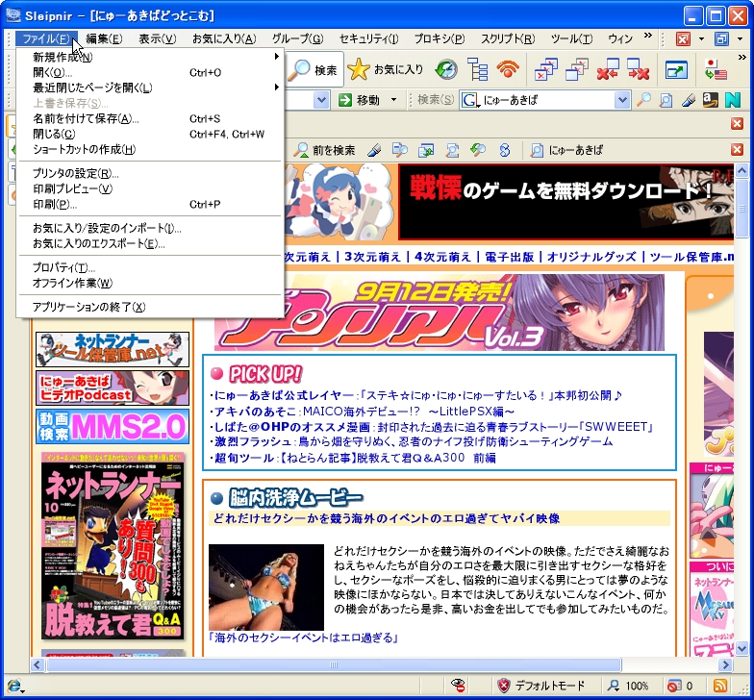Open the セキュリティ menu
The image size is (754, 700).
(x=369, y=38)
